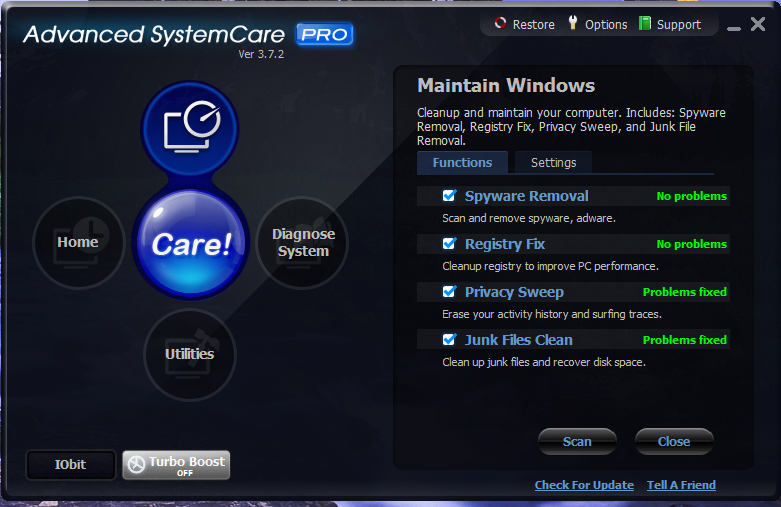Open the Support menu
781x507 pixels.
(x=670, y=24)
